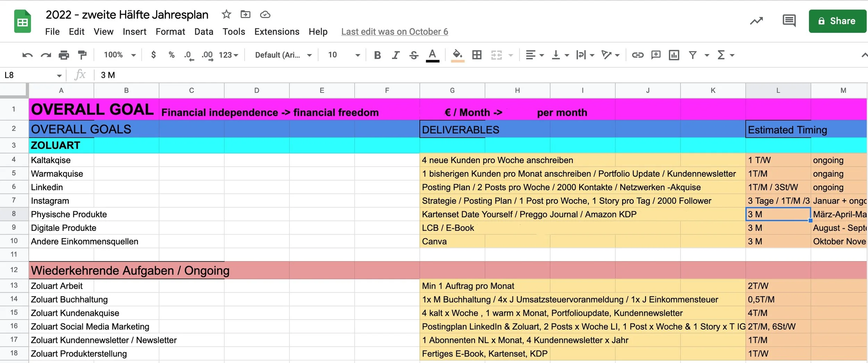868x363 pixels.
Task: Select the 'LCB / E-Book' cell
Action: tap(452, 228)
